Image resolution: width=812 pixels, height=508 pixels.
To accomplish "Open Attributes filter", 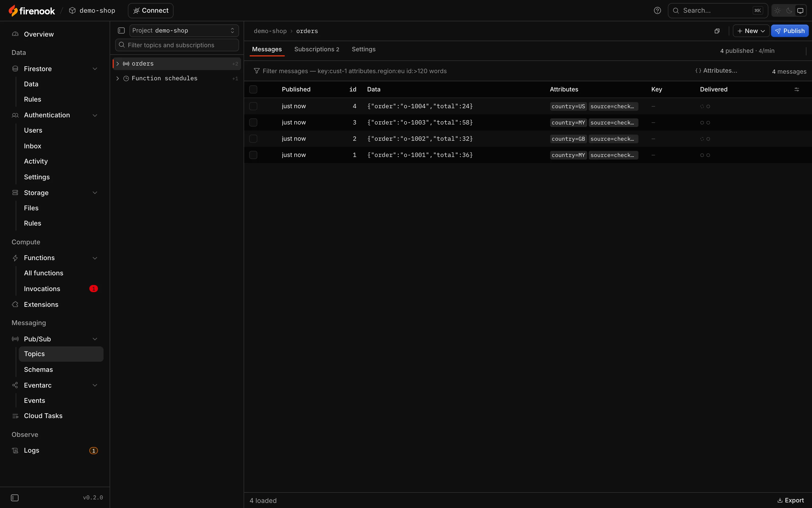I will pos(716,71).
